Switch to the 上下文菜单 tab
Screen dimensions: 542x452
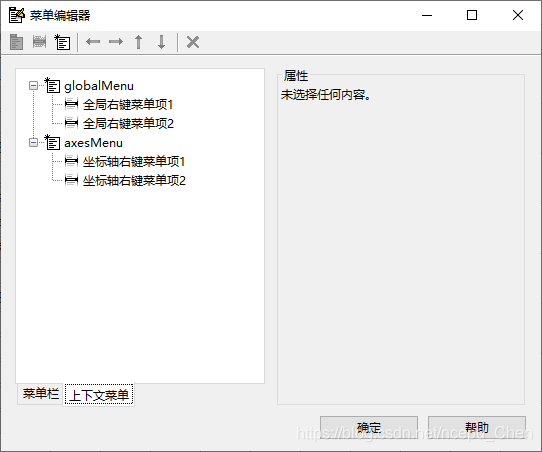tap(99, 395)
